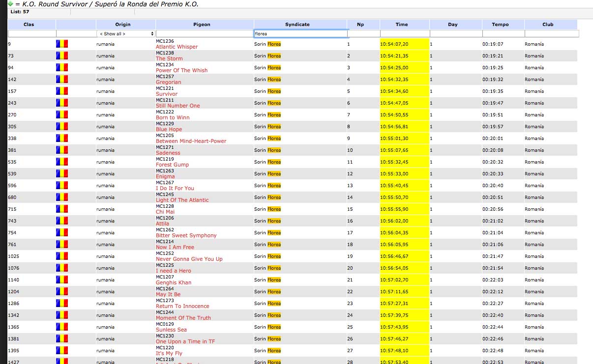The width and height of the screenshot is (593, 364).
Task: Click the flag icon beside The Storm
Action: (62, 56)
